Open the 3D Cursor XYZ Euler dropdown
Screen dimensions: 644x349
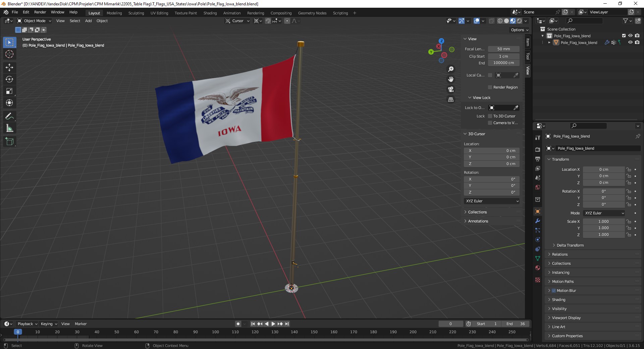point(492,201)
